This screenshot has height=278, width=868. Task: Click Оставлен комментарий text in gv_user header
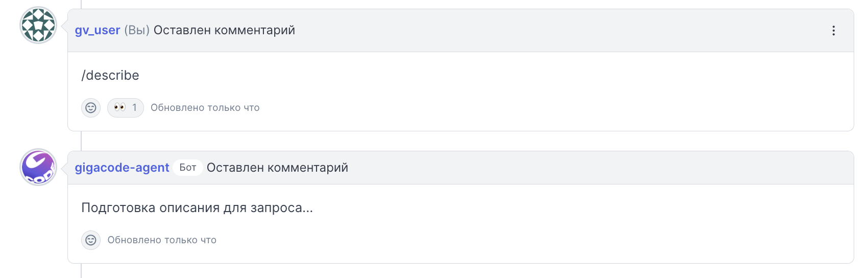tap(224, 30)
